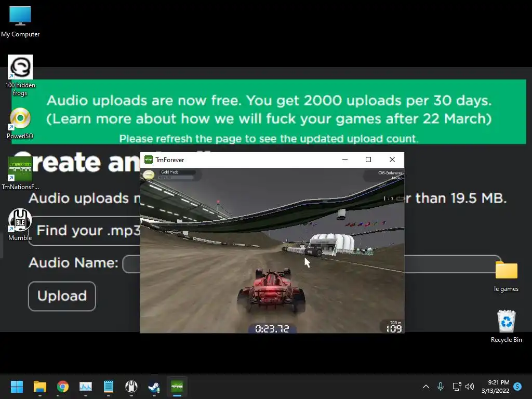Open the 100 hidden frogs shortcut
This screenshot has width=532, height=399.
pos(20,75)
